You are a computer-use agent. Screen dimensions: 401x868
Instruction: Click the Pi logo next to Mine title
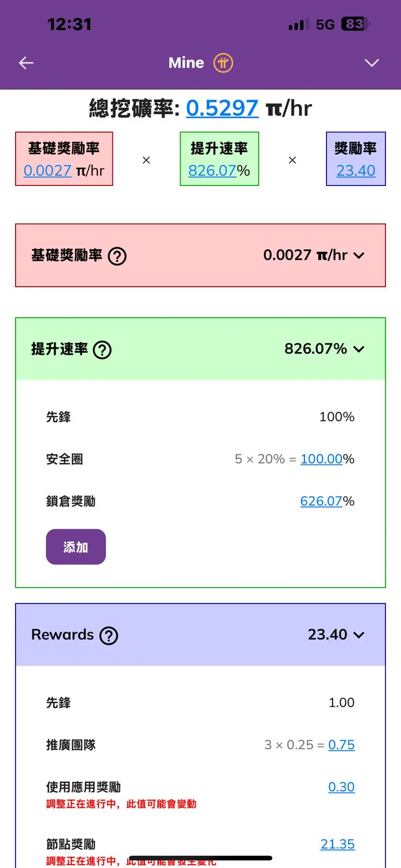click(223, 62)
